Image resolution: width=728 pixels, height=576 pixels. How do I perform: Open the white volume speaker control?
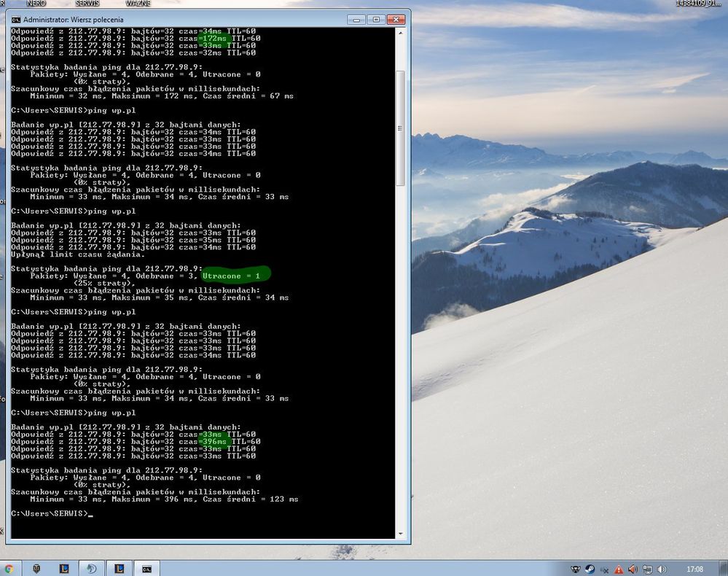[x=662, y=569]
